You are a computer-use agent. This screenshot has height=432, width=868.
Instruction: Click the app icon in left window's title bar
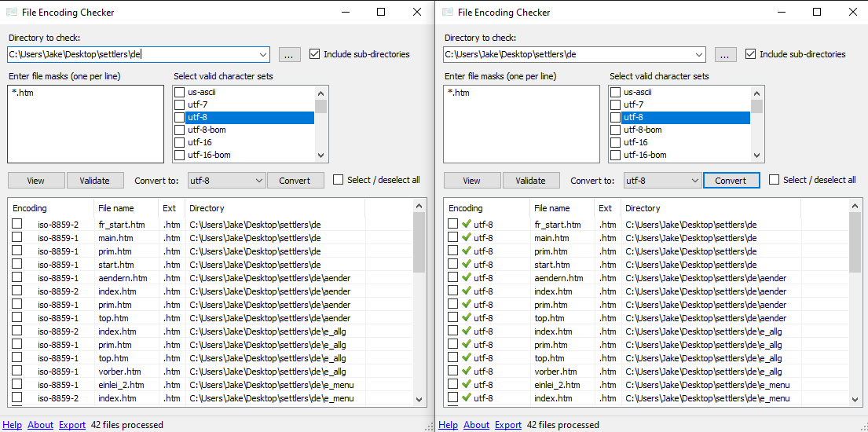point(12,13)
